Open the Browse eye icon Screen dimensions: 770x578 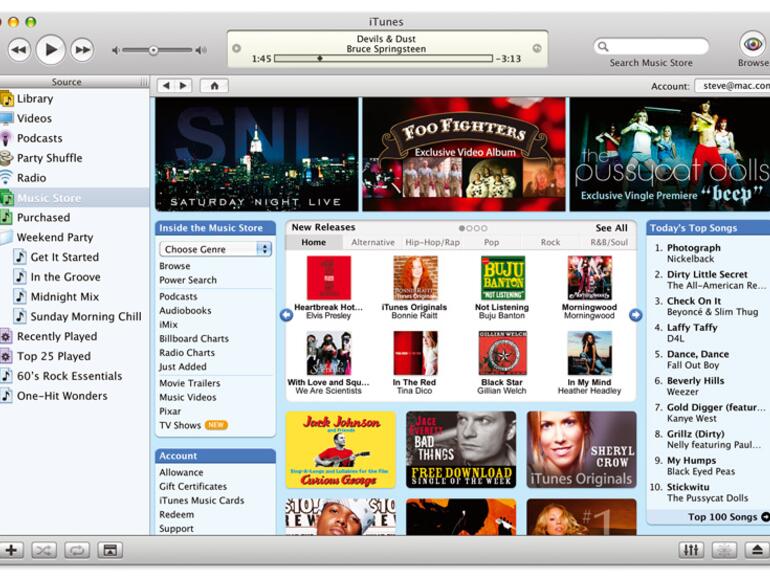tap(752, 45)
